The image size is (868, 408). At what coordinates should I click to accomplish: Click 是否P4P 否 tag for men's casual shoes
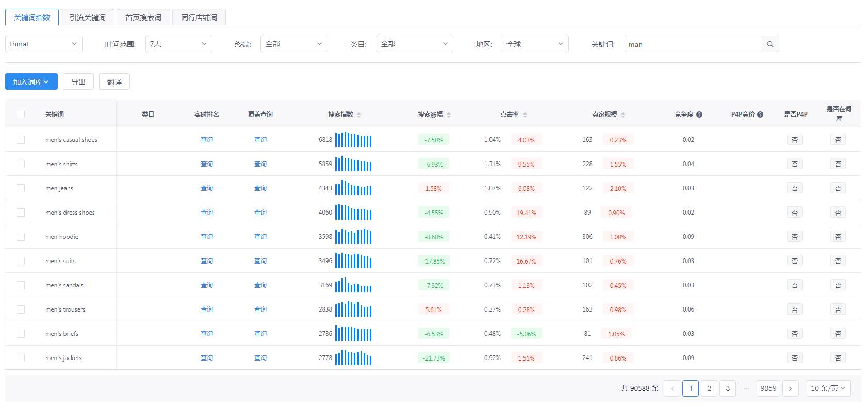795,139
